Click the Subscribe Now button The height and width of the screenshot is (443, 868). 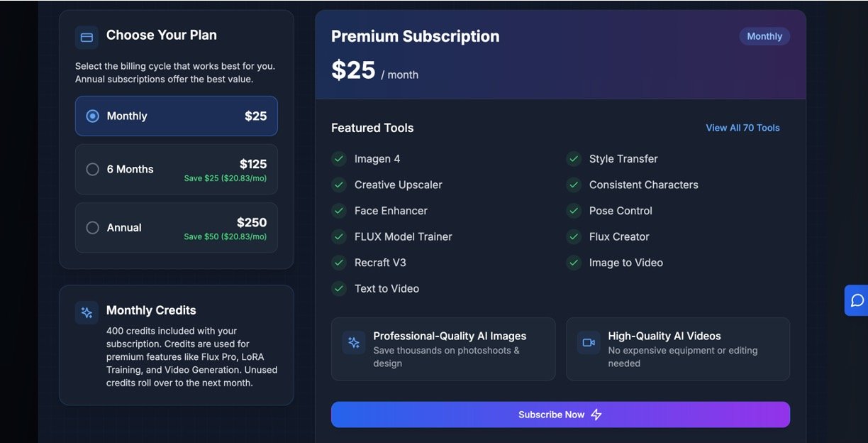[x=560, y=415]
